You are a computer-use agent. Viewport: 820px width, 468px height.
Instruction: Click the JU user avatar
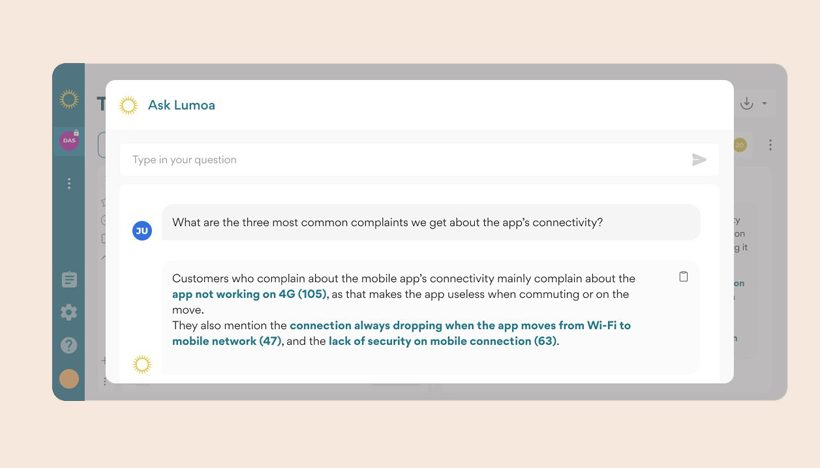(142, 231)
